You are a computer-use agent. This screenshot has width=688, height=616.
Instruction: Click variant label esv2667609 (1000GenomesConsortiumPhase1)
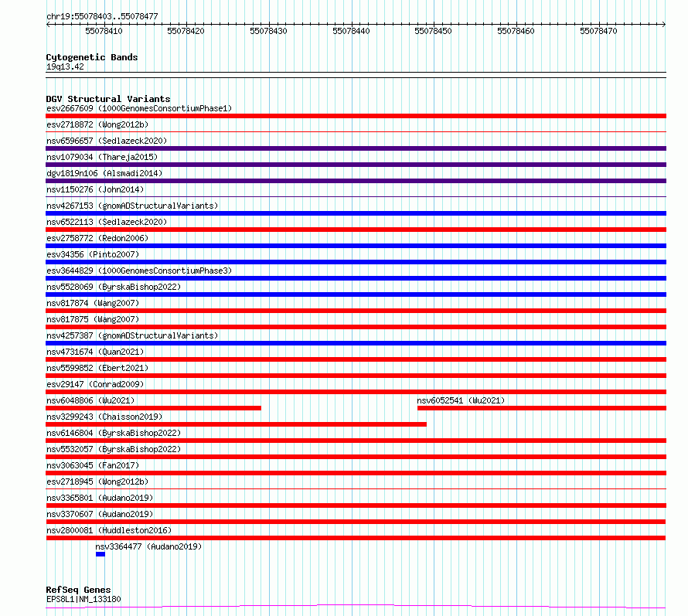click(x=139, y=108)
